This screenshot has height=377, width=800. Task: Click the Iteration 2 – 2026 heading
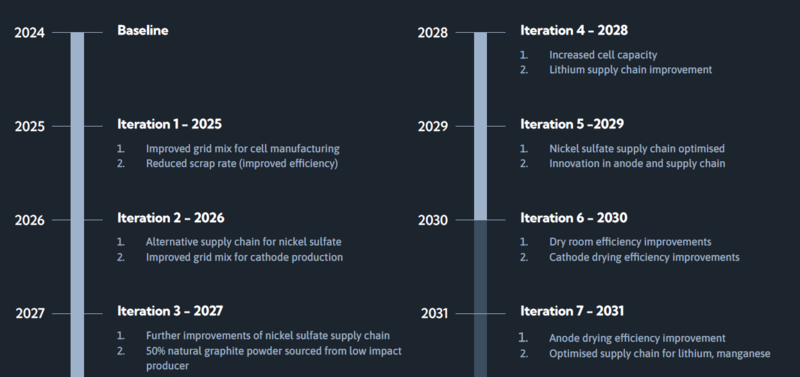coord(170,218)
